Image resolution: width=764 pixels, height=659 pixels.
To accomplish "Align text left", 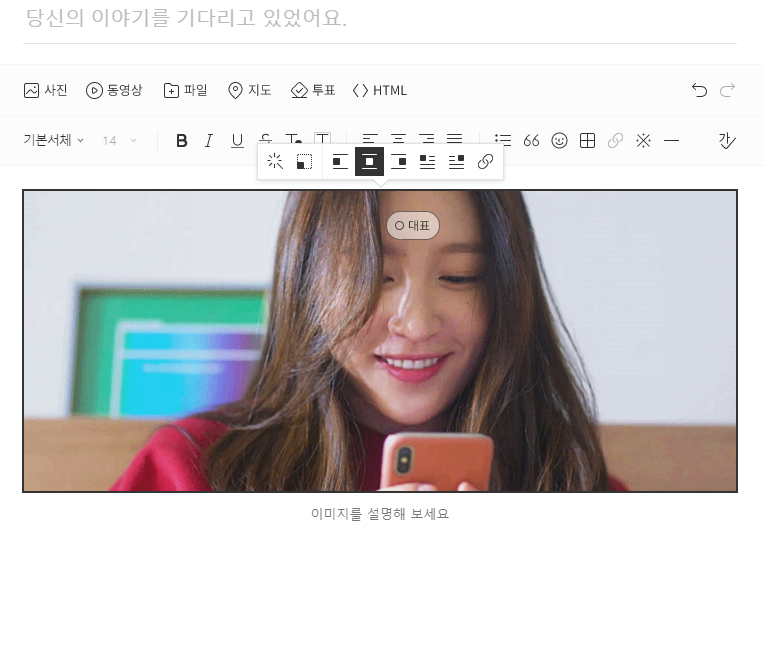I will [x=370, y=138].
